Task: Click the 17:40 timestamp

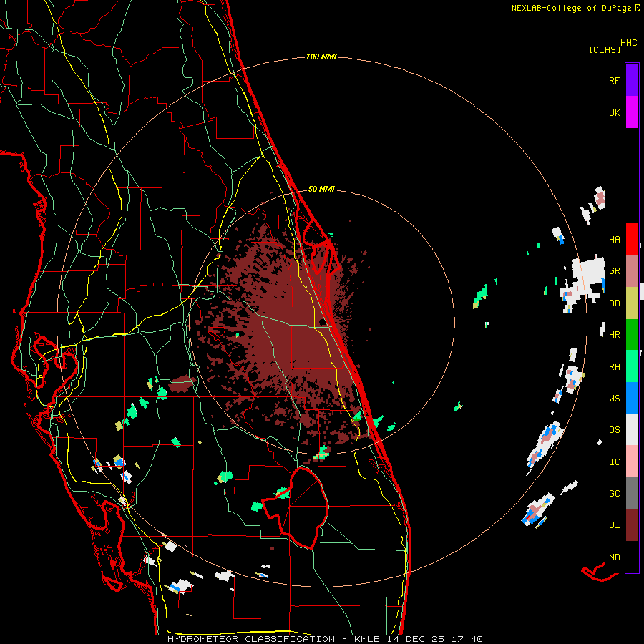Action: [x=466, y=639]
